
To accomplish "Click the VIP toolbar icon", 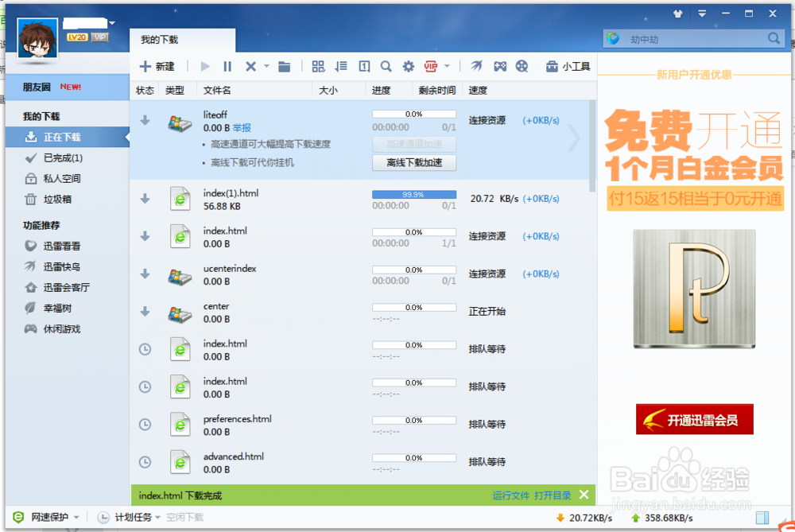I will 431,67.
